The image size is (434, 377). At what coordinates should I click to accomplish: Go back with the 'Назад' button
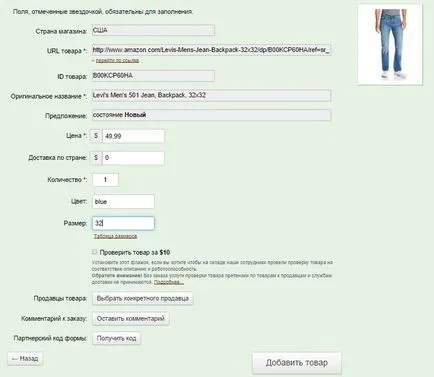25,359
